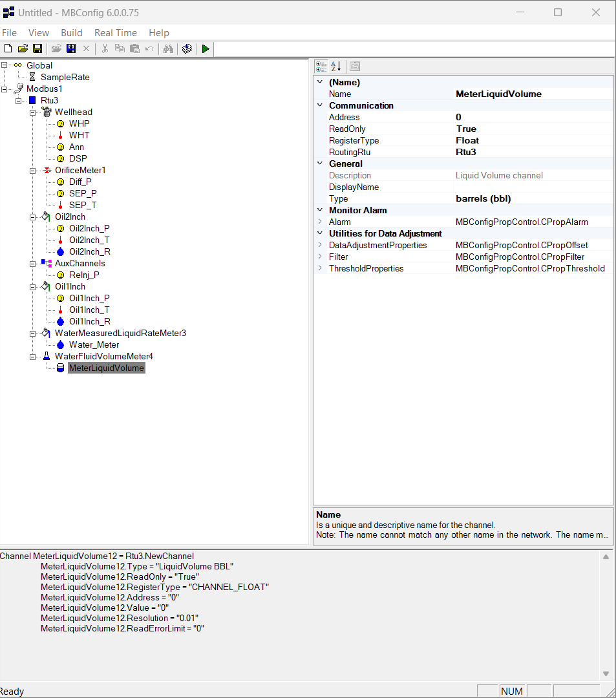
Task: Click the Name field value MeterLiquidVolume
Action: coord(498,94)
